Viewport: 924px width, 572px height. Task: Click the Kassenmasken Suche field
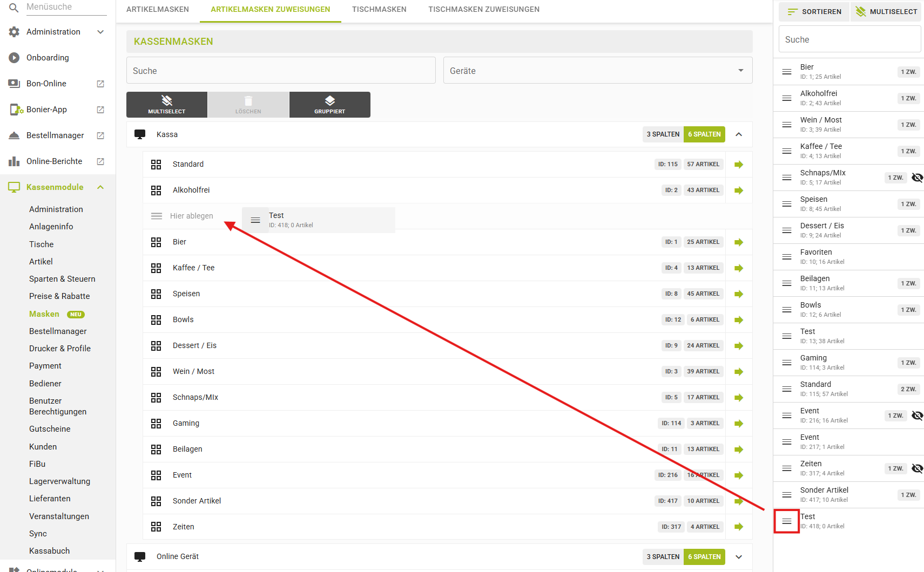click(x=281, y=71)
